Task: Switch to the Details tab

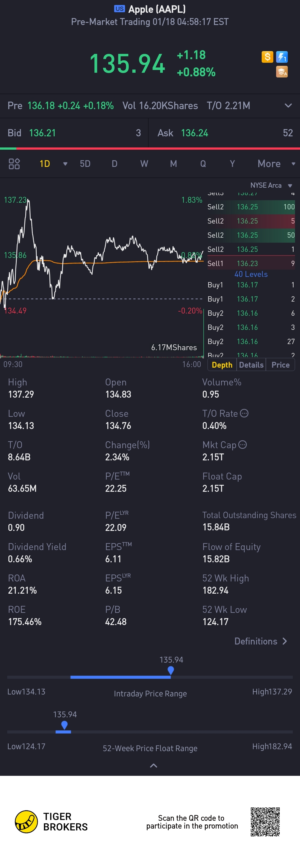Action: (x=251, y=365)
